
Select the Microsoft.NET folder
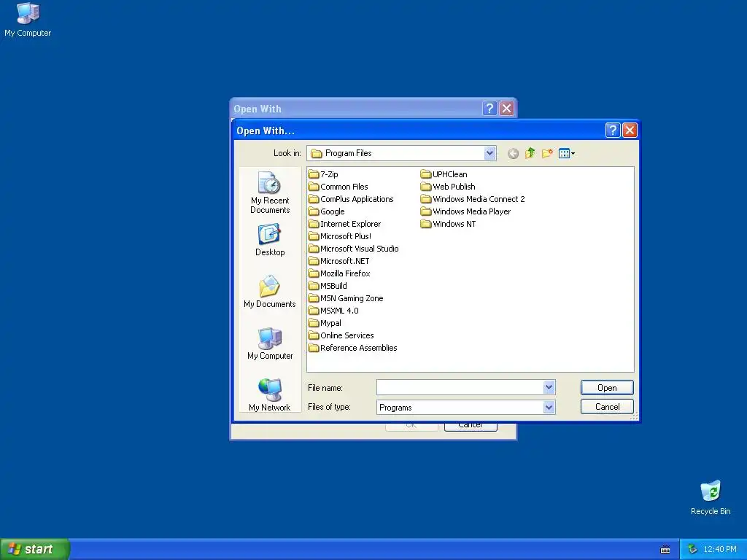[x=338, y=261]
